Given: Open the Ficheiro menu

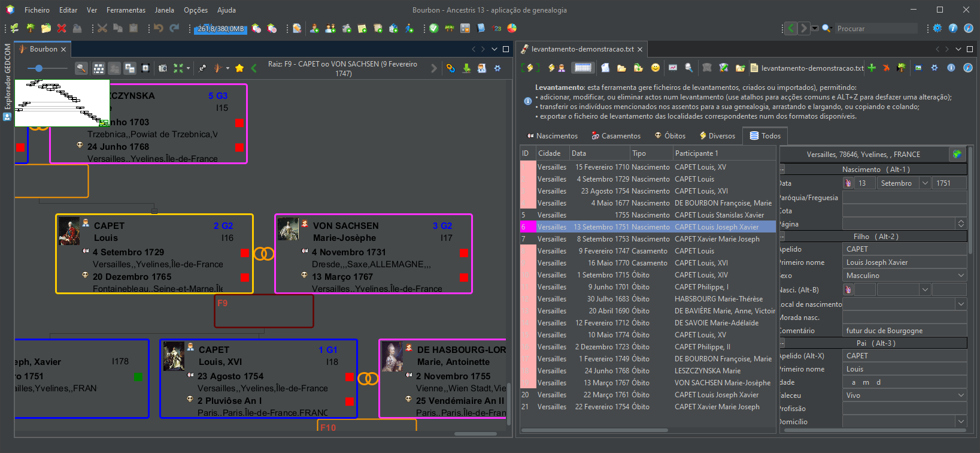Looking at the screenshot, I should click(x=37, y=10).
